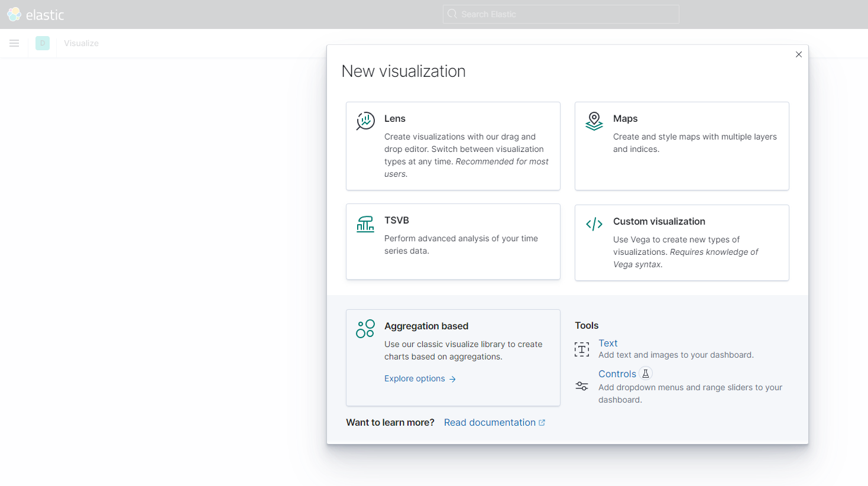Click 'Create and style maps' description
The image size is (868, 486).
click(695, 143)
